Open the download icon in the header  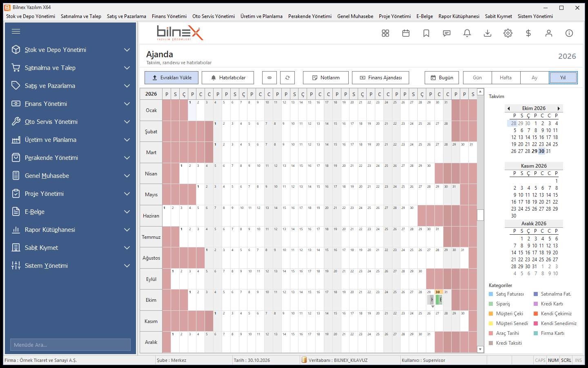point(488,33)
